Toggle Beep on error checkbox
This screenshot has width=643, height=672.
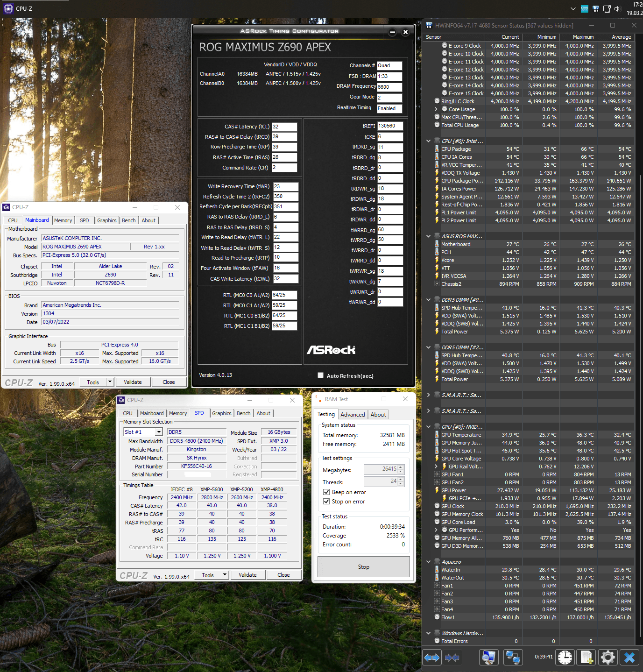[326, 492]
